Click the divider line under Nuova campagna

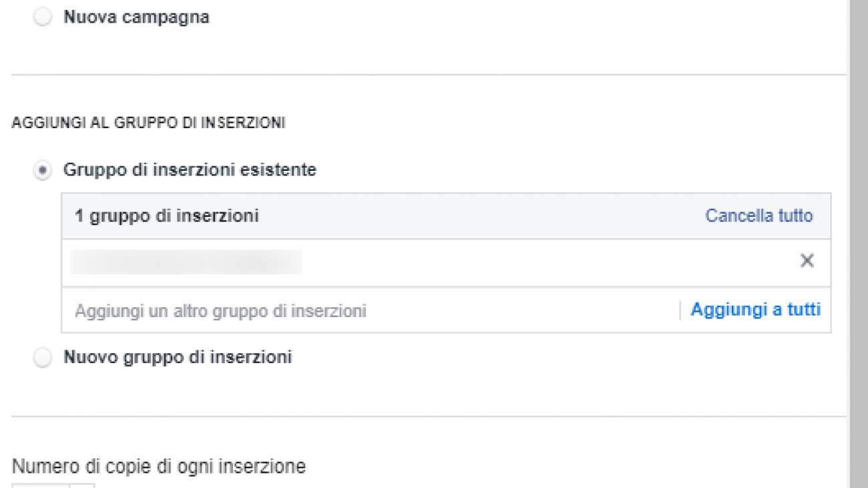point(427,75)
